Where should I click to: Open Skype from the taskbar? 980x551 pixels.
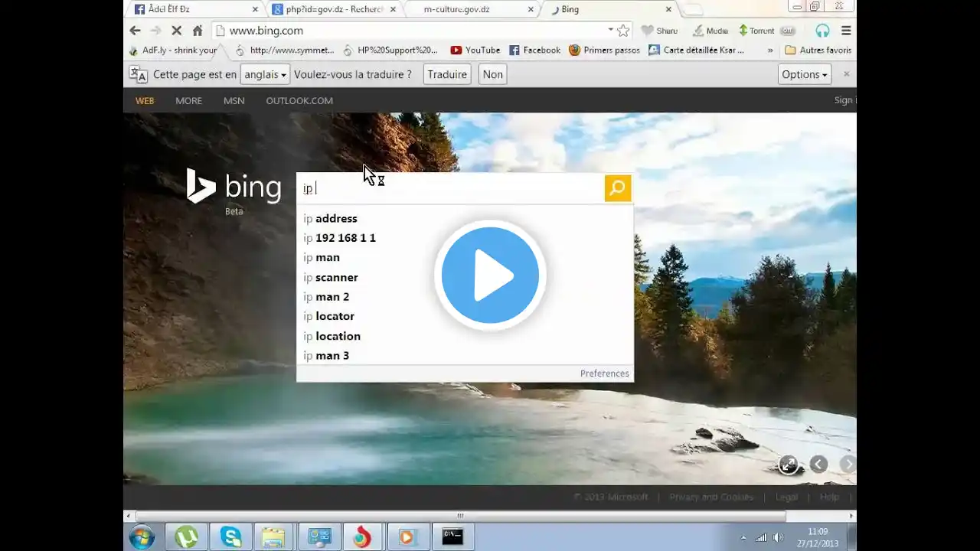(x=230, y=537)
